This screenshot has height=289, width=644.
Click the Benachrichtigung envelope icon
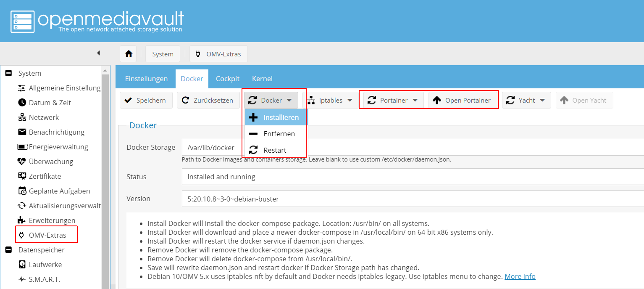[22, 132]
